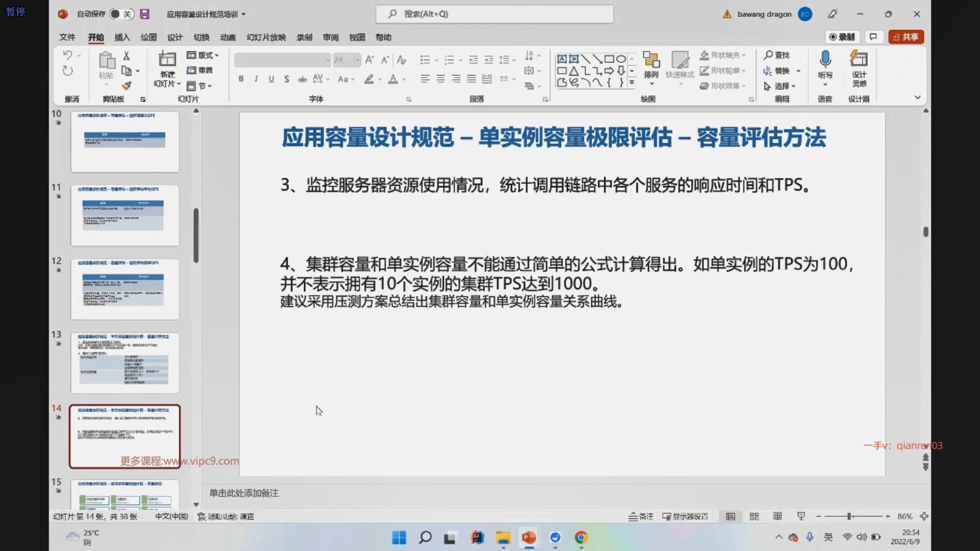Click the zoom slider handle
Image resolution: width=980 pixels, height=551 pixels.
(850, 516)
